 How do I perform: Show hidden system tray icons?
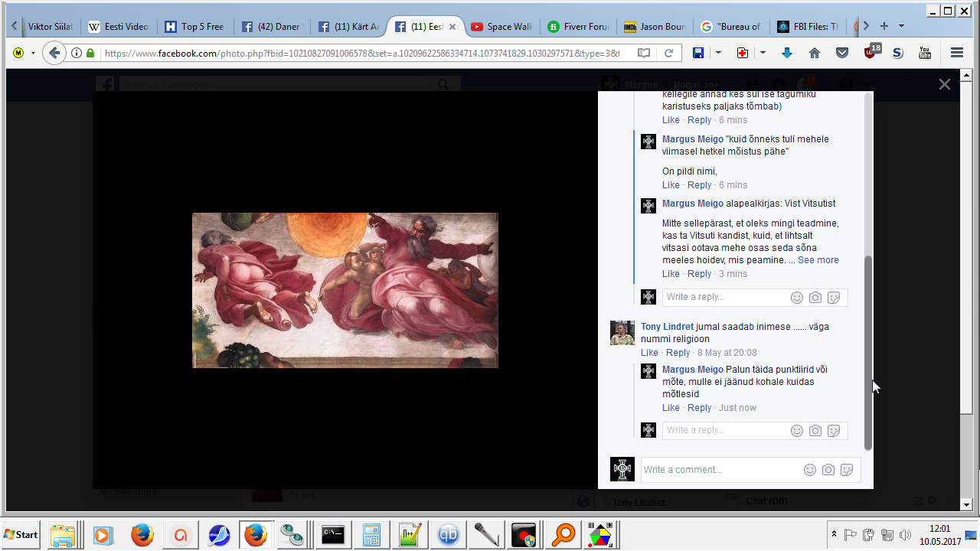point(834,534)
